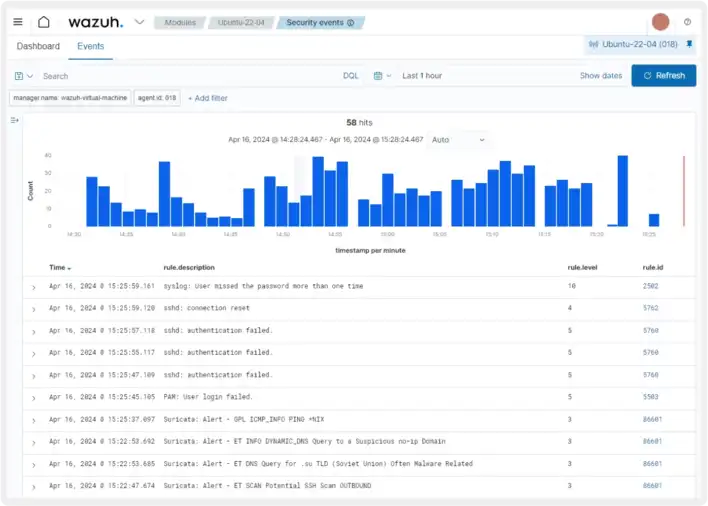This screenshot has height=506, width=708.
Task: Open the hamburger navigation menu
Action: tap(18, 22)
